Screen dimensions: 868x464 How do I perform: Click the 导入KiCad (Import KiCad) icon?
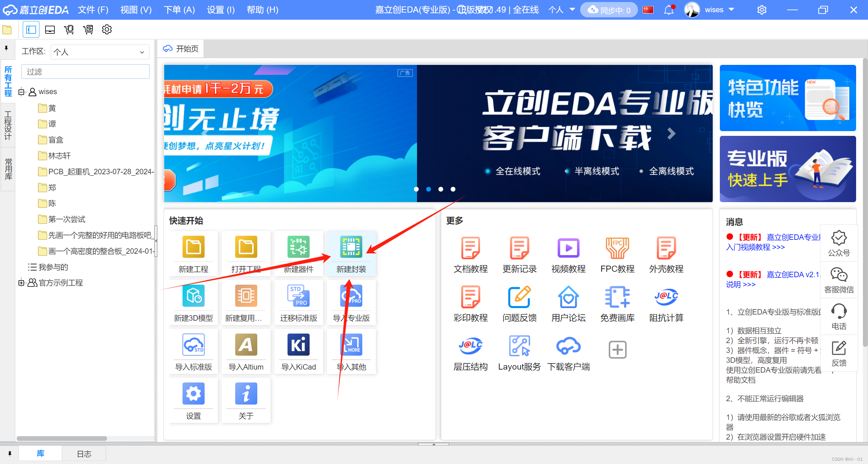(x=298, y=345)
